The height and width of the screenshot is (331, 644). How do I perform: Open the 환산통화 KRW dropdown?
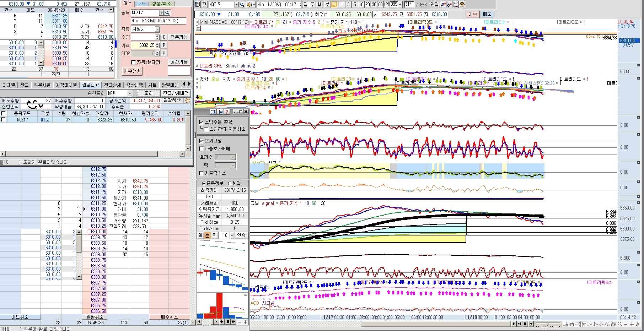130,93
